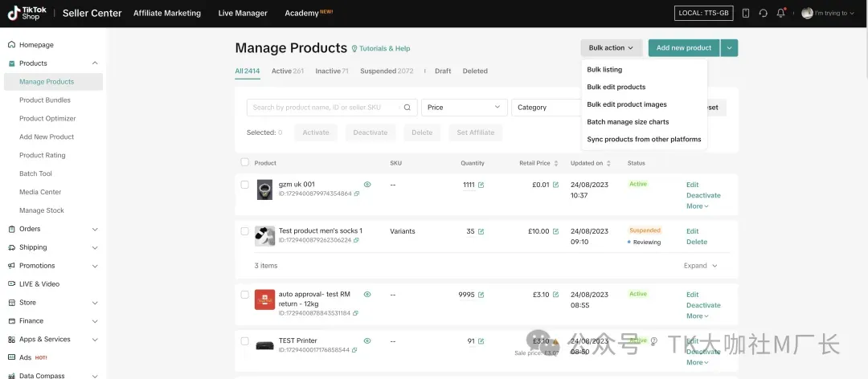Open the Category filter dropdown
Viewport: 868px width, 379px height.
click(x=546, y=108)
